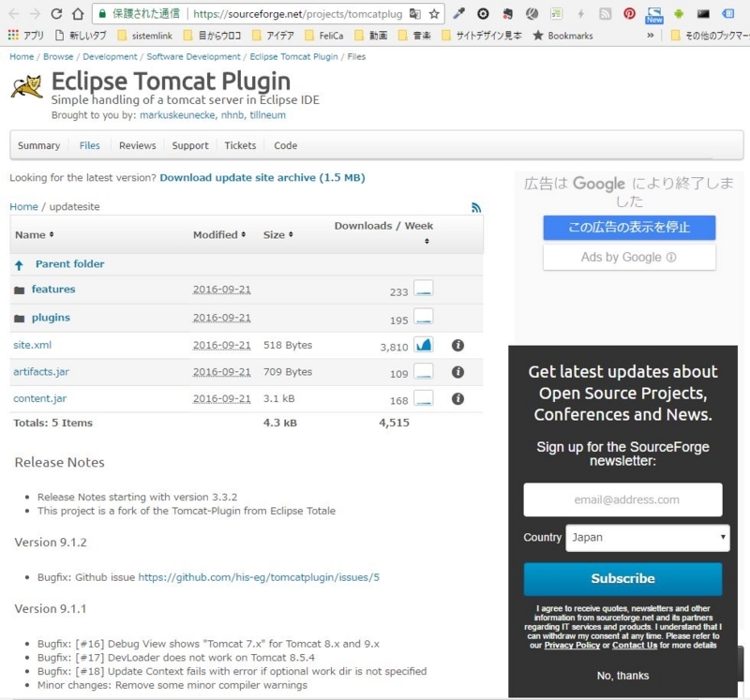This screenshot has height=700, width=750.
Task: Show download stats chart for plugins
Action: pos(424,317)
